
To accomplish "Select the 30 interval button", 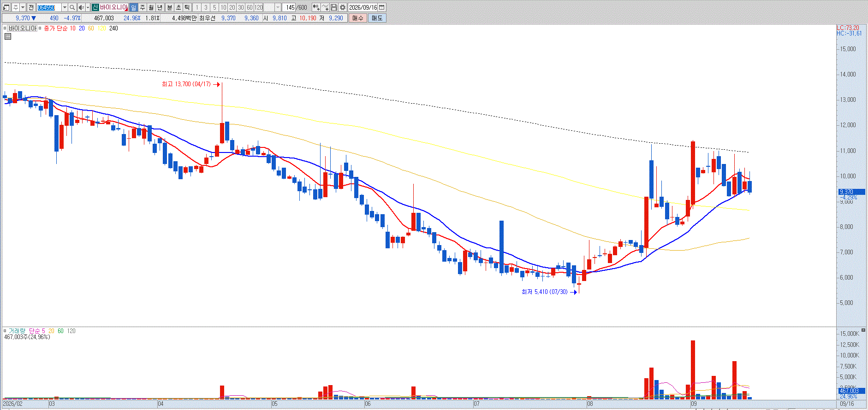I will coord(241,7).
